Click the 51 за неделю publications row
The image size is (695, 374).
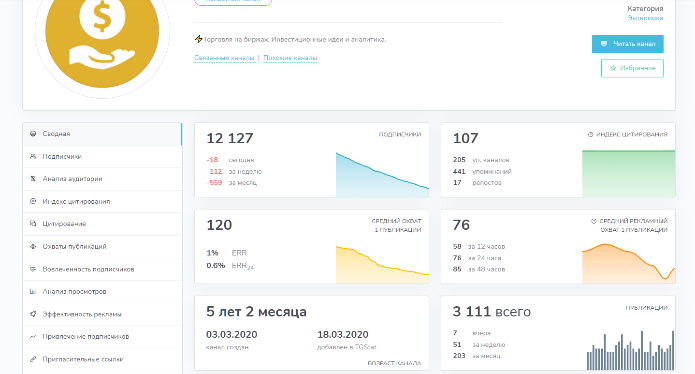(479, 345)
